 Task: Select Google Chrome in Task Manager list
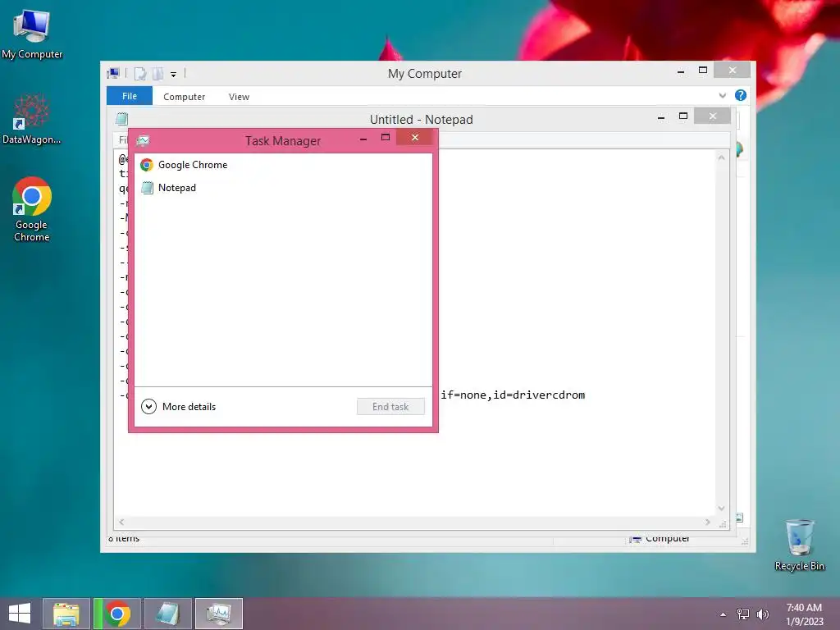283,165
